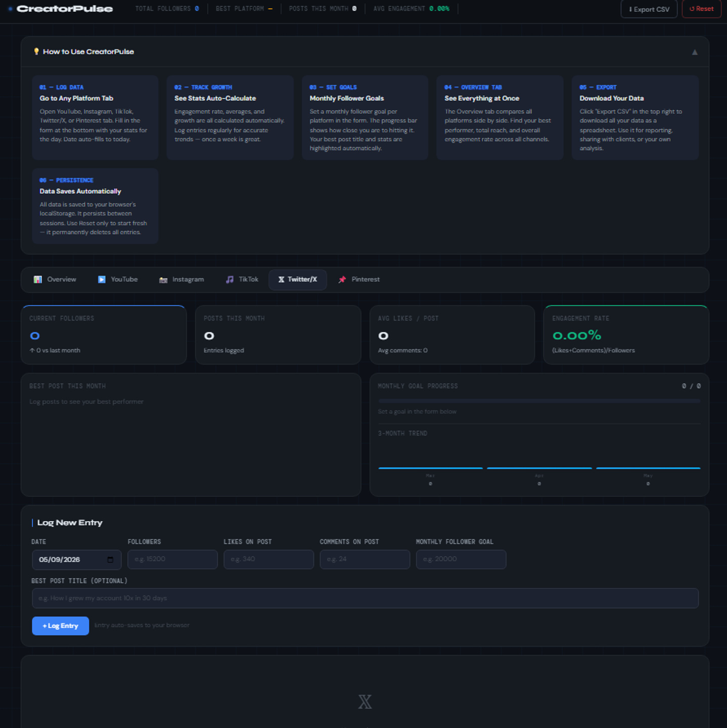The width and height of the screenshot is (727, 728).
Task: Select the Twitter/X tab
Action: pos(298,280)
